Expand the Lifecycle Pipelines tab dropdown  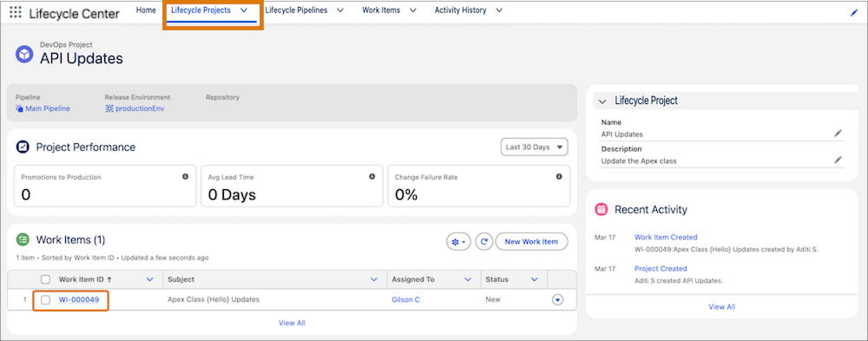340,10
